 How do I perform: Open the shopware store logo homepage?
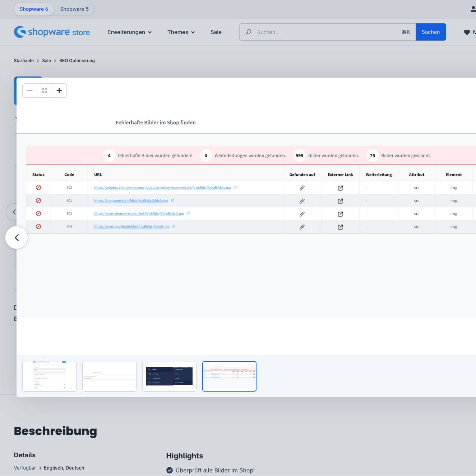pyautogui.click(x=52, y=32)
